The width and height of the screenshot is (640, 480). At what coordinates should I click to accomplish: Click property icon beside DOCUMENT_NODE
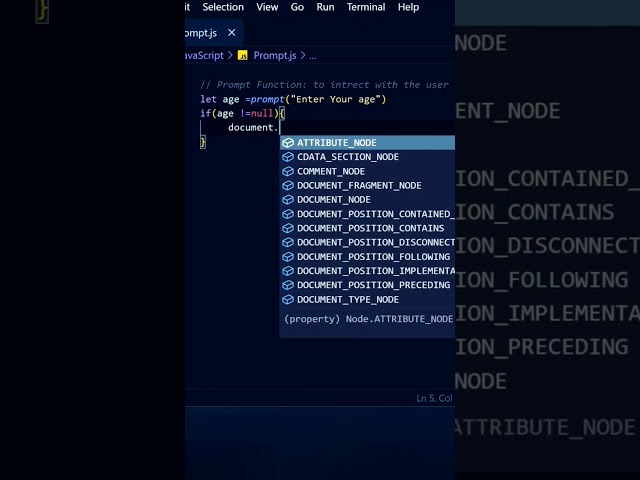(288, 200)
